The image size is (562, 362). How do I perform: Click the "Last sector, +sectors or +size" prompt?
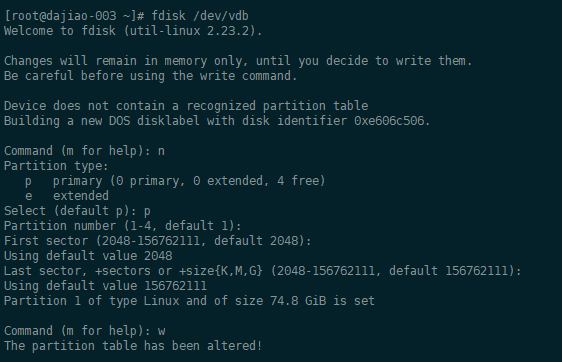click(x=263, y=271)
